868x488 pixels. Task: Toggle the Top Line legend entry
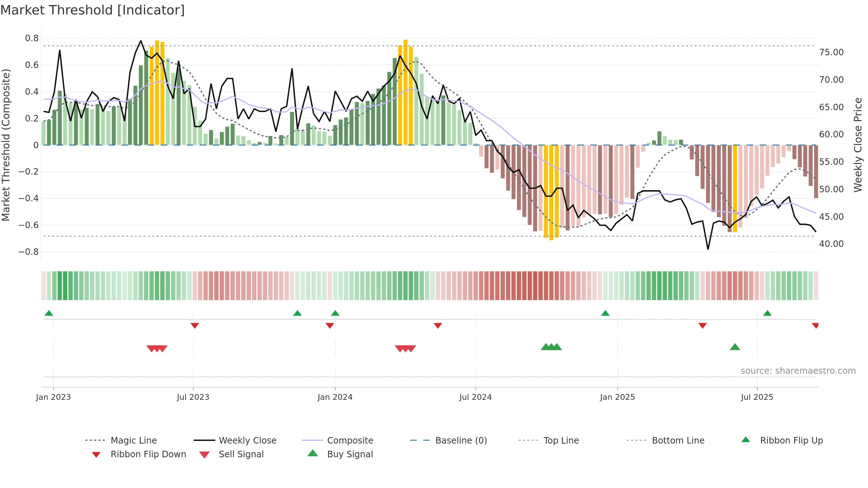click(548, 440)
